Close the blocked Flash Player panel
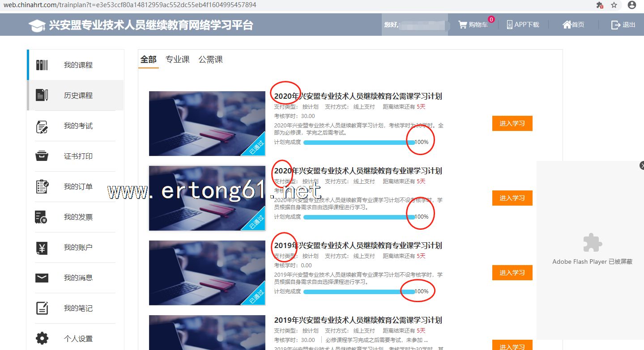Image resolution: width=644 pixels, height=350 pixels. (x=642, y=165)
